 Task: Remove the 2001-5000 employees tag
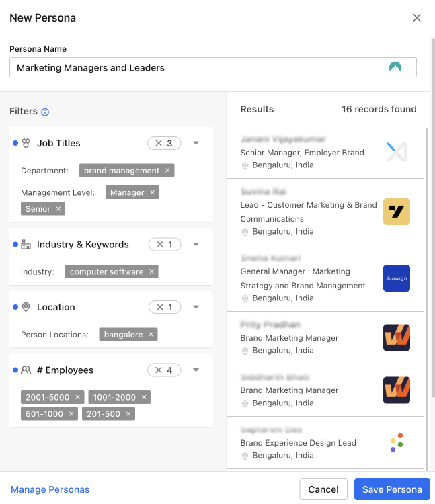click(77, 397)
